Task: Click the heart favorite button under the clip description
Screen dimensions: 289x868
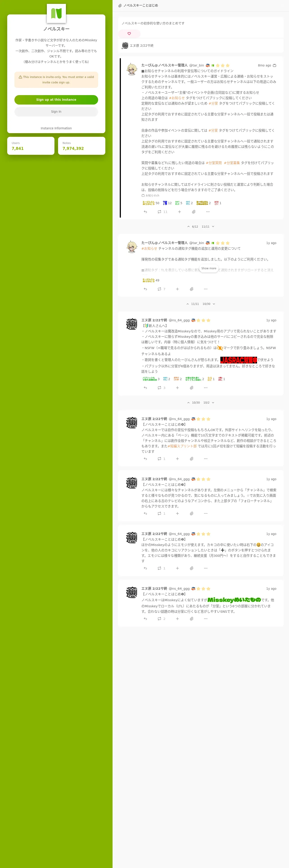Action: (x=129, y=34)
